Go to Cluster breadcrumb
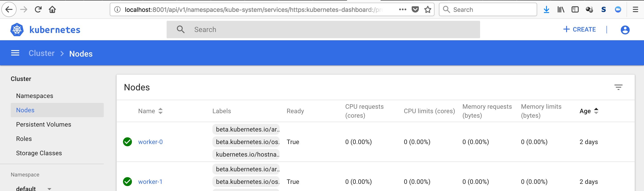This screenshot has width=644, height=191. tap(42, 53)
